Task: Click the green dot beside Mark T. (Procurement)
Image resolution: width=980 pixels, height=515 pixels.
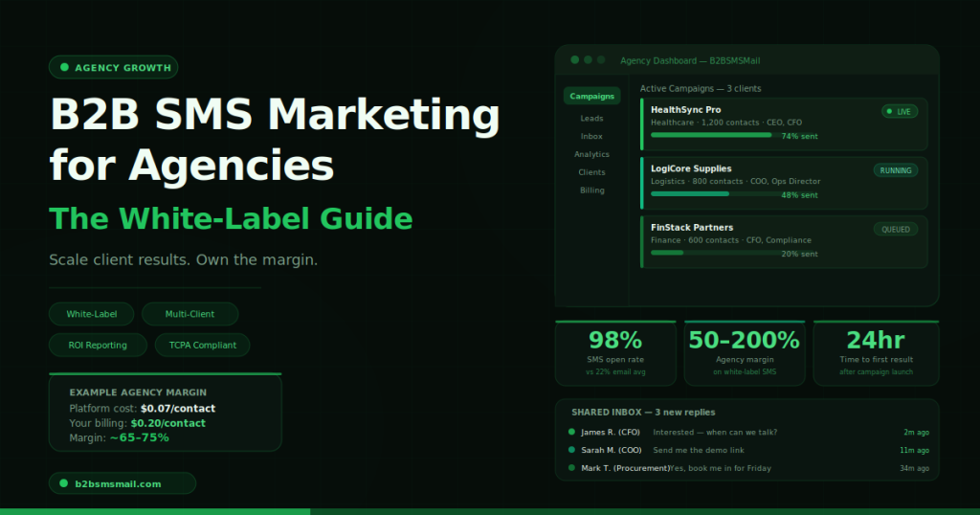Action: click(x=571, y=467)
